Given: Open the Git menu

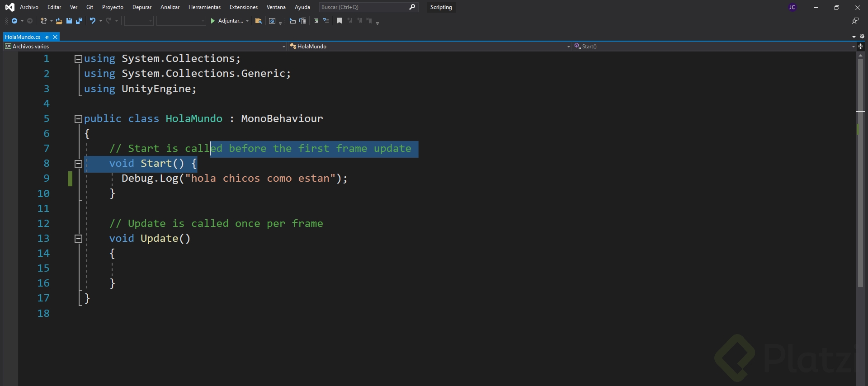Looking at the screenshot, I should [x=90, y=7].
